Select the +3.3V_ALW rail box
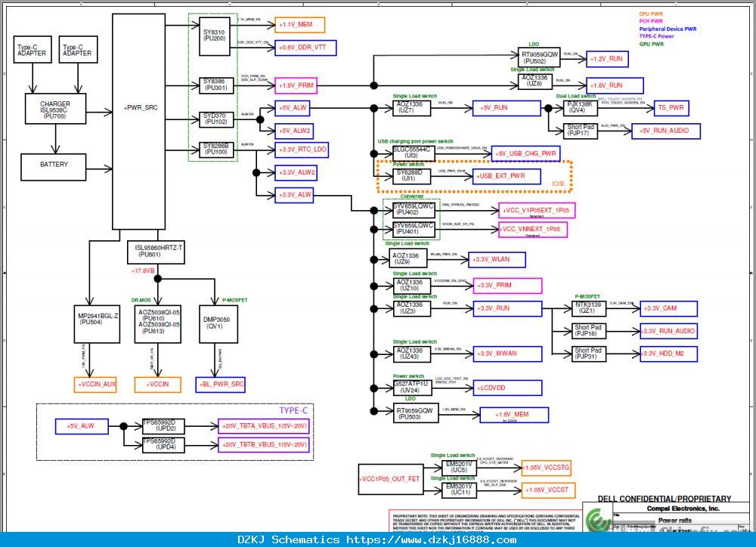 pos(293,195)
